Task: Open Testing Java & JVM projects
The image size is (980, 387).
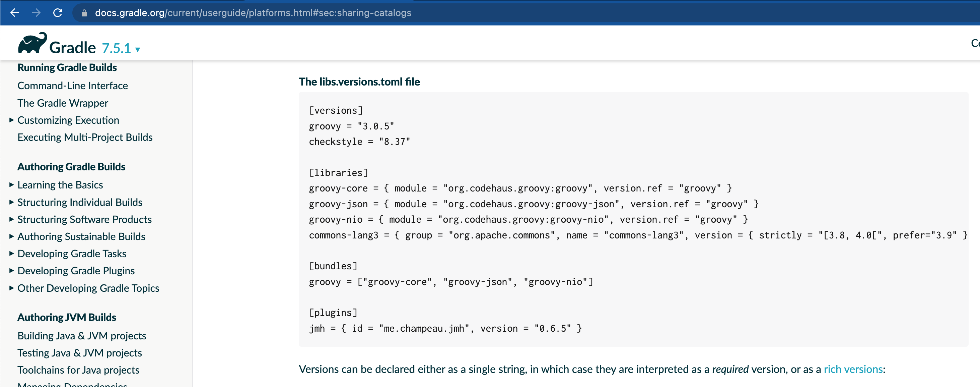Action: (79, 353)
